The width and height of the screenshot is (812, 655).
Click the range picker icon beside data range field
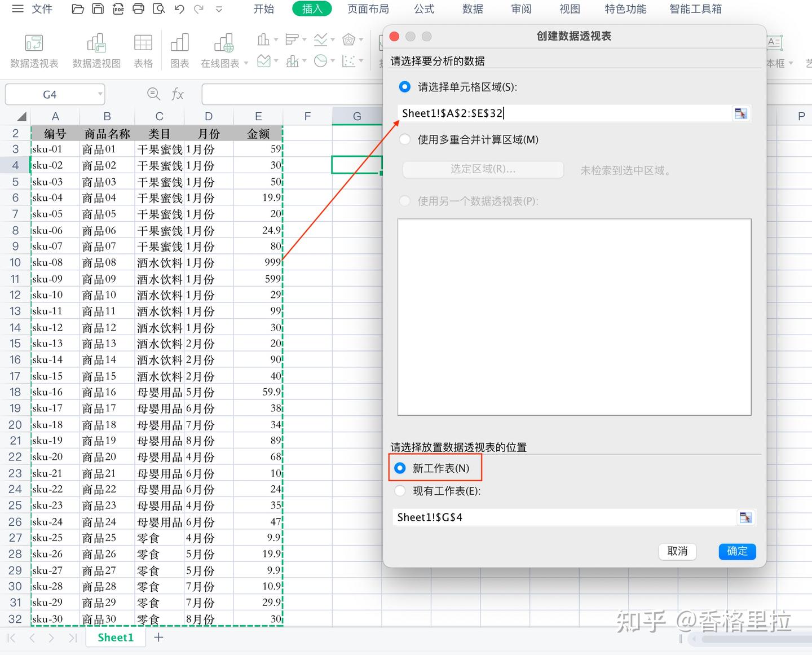tap(741, 113)
